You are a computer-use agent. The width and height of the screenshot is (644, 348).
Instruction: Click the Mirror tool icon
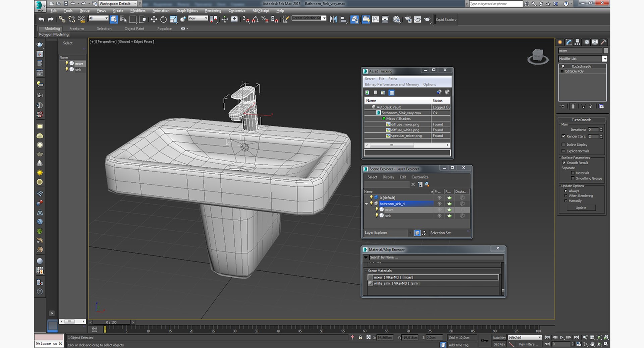pyautogui.click(x=333, y=19)
